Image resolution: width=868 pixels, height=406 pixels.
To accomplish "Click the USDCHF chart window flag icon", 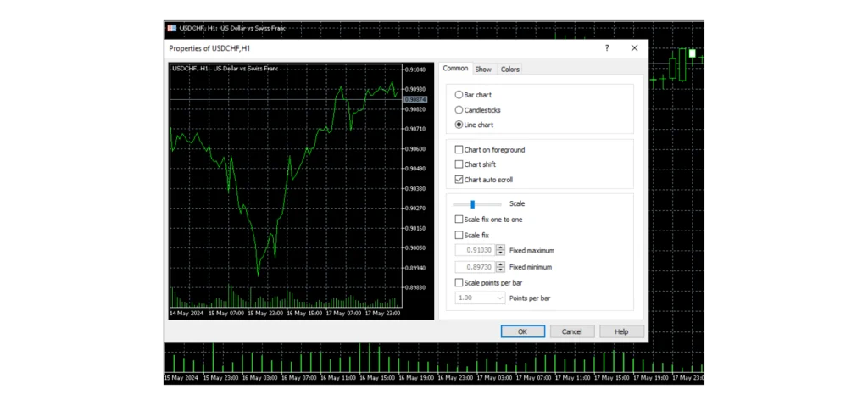I will click(173, 28).
